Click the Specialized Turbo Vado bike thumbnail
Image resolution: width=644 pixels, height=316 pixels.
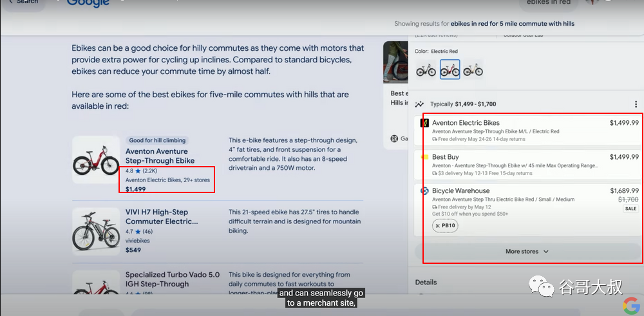(96, 283)
